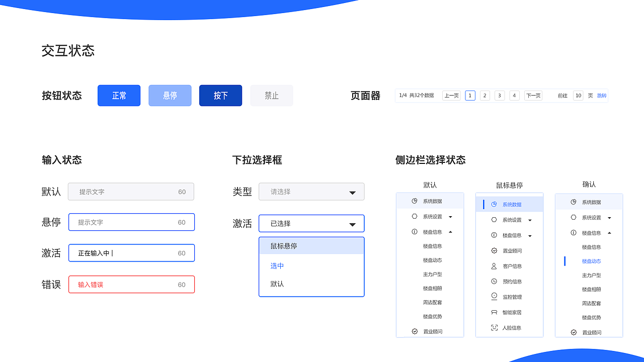Screen dimensions: 644x362
Task: Select 楼盘优势 in the 确认 sidebar
Action: coord(592,318)
